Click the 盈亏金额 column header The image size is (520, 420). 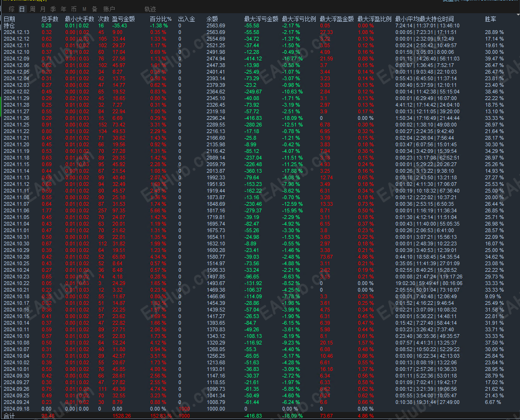123,19
